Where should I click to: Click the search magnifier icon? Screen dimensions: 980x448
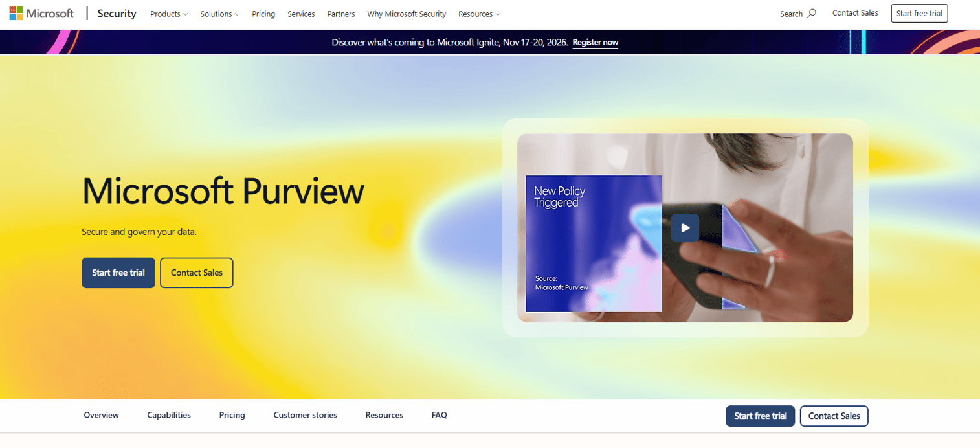812,14
